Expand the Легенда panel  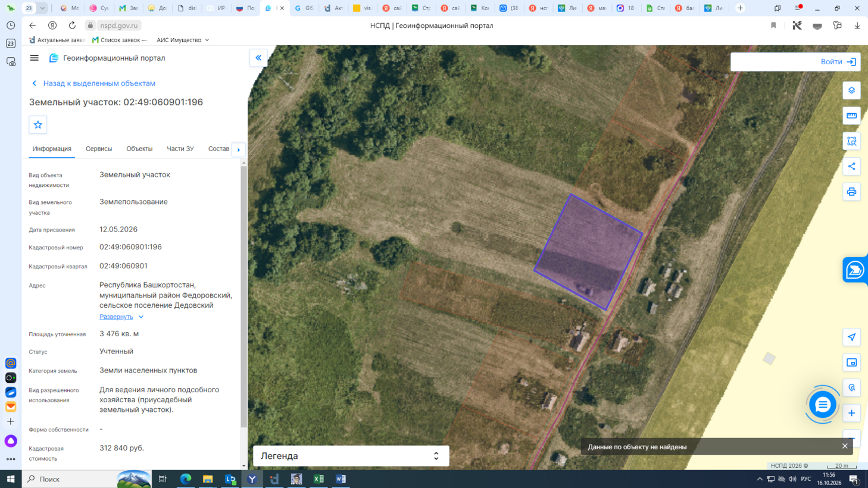pyautogui.click(x=351, y=456)
